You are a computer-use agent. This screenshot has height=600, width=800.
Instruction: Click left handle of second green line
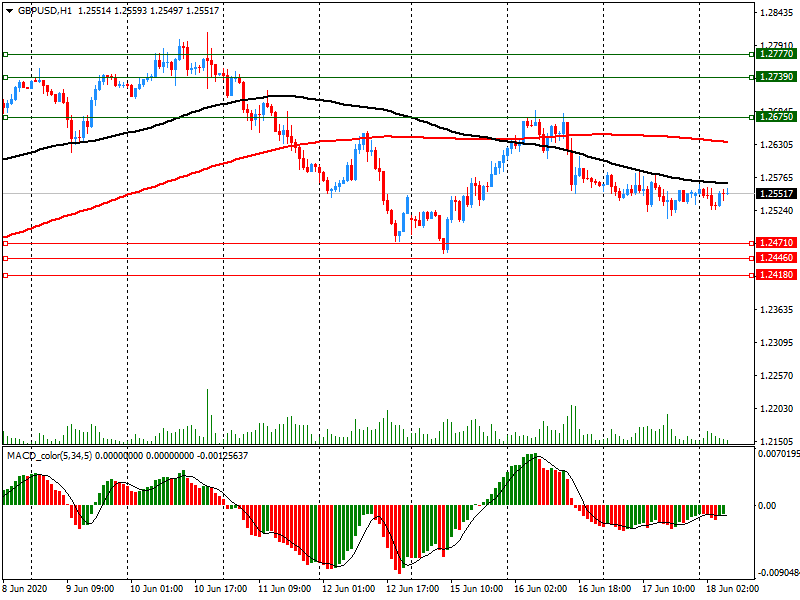click(5, 77)
